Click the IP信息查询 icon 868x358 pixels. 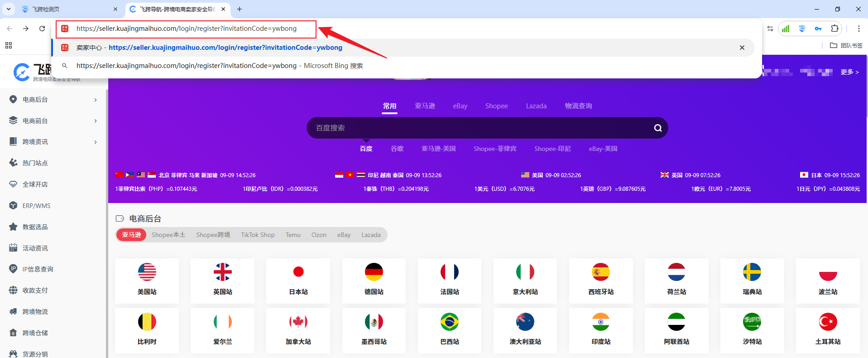click(x=13, y=269)
